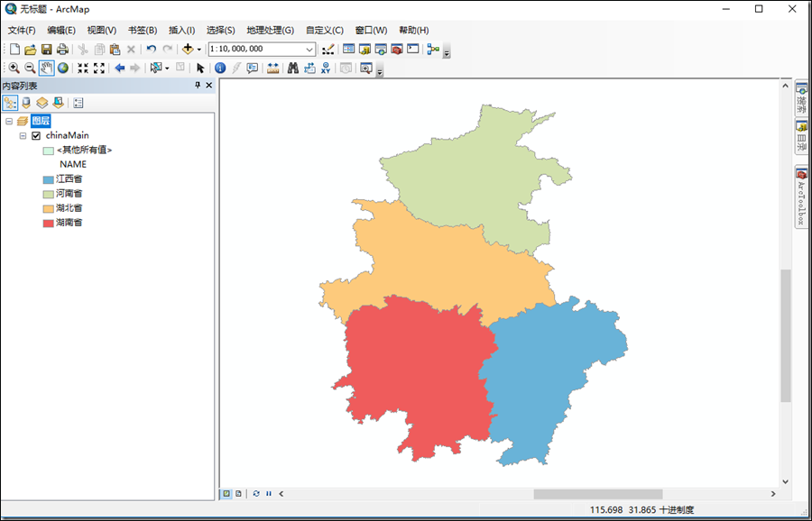Click the map's horizontal scrollbar left arrow
Viewport: 812px width, 521px height.
coord(281,493)
